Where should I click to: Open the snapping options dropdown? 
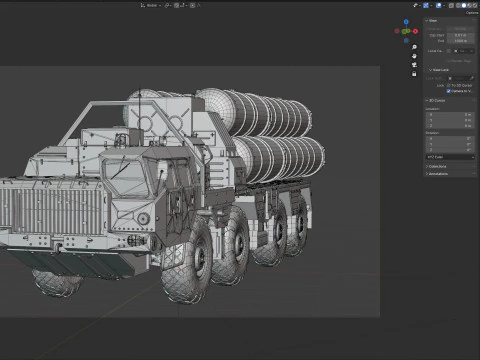184,5
